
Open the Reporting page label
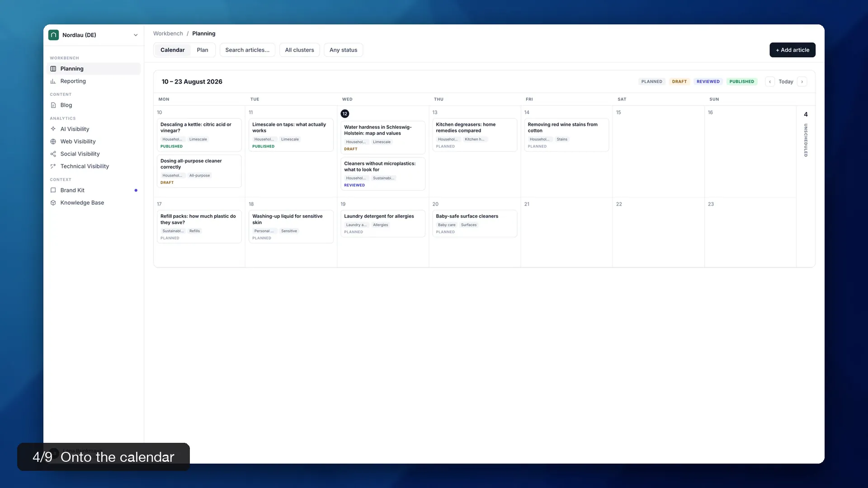73,81
